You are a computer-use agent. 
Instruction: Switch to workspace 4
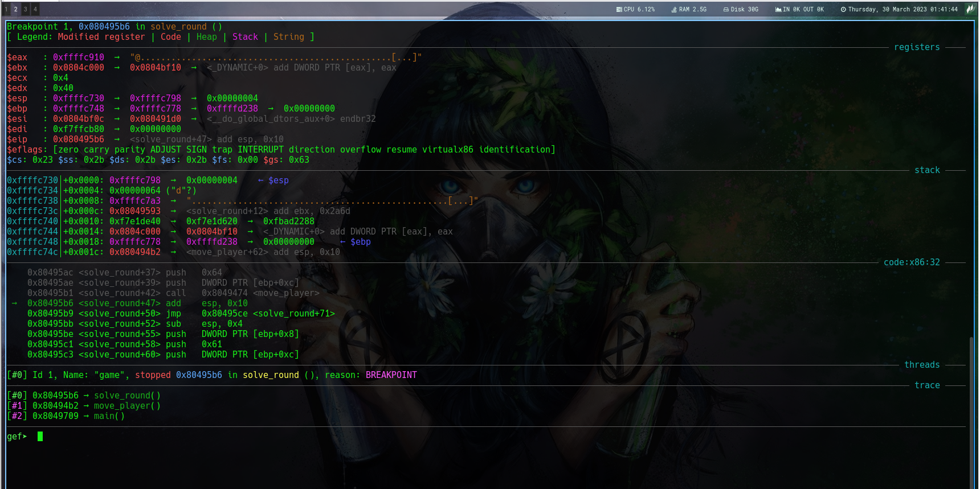[35, 9]
